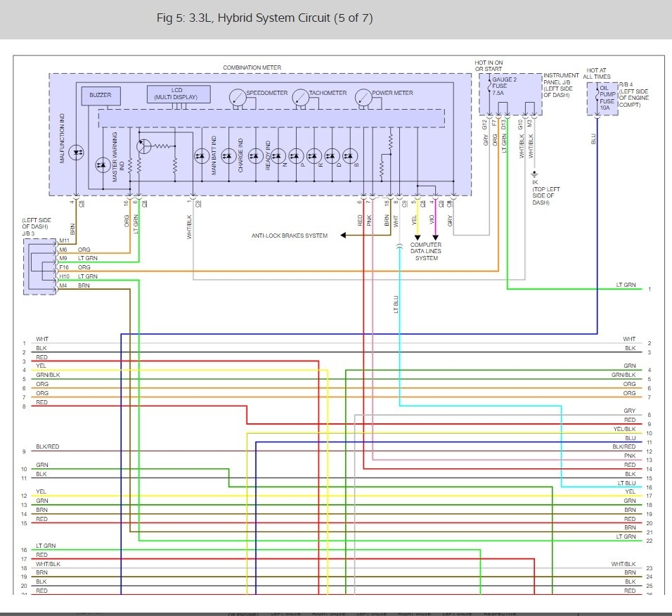Click the COMBINATION METER heading

[252, 68]
